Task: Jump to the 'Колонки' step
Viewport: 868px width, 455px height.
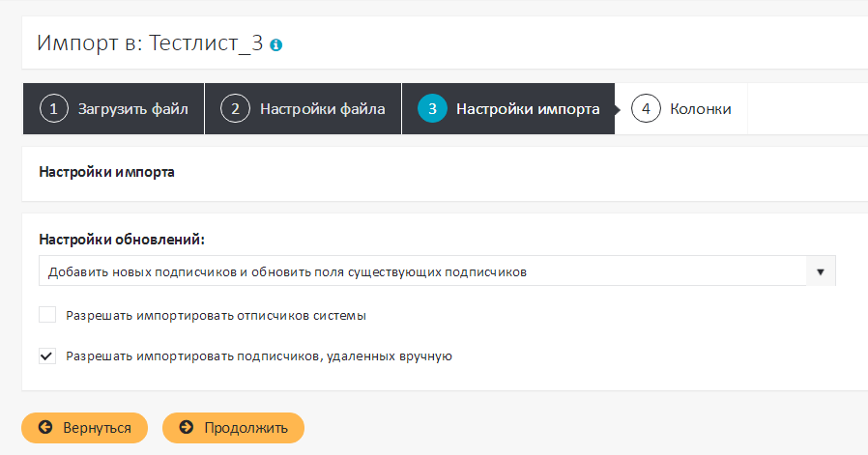Action: pyautogui.click(x=700, y=109)
